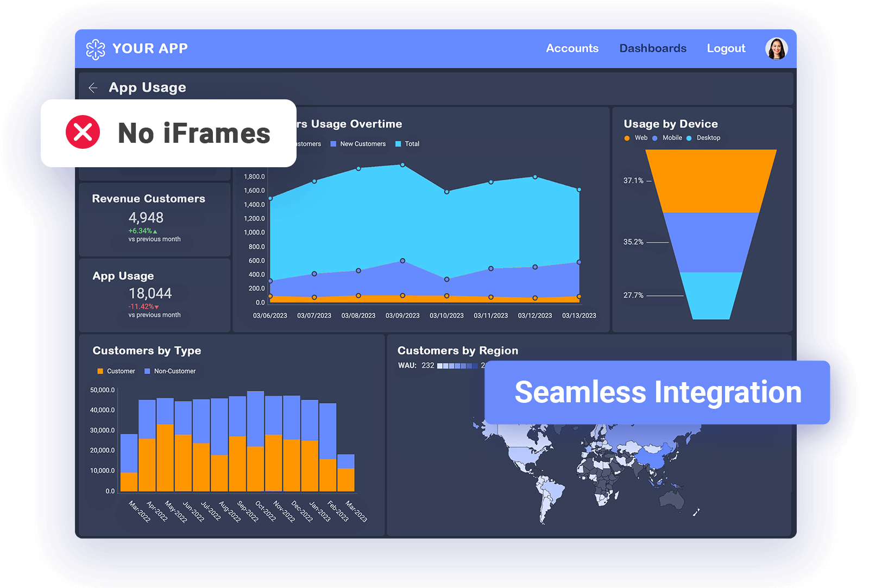Go to Dashboards in the navigation
This screenshot has height=588, width=869.
[653, 48]
